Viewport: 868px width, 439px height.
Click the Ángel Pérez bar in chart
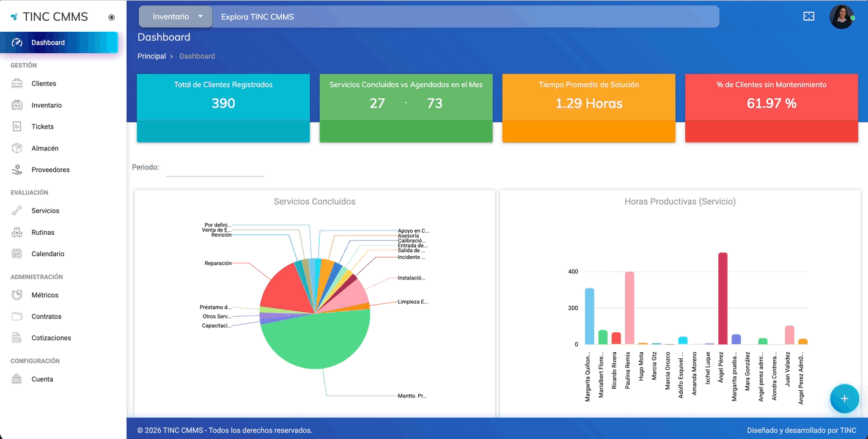click(723, 298)
